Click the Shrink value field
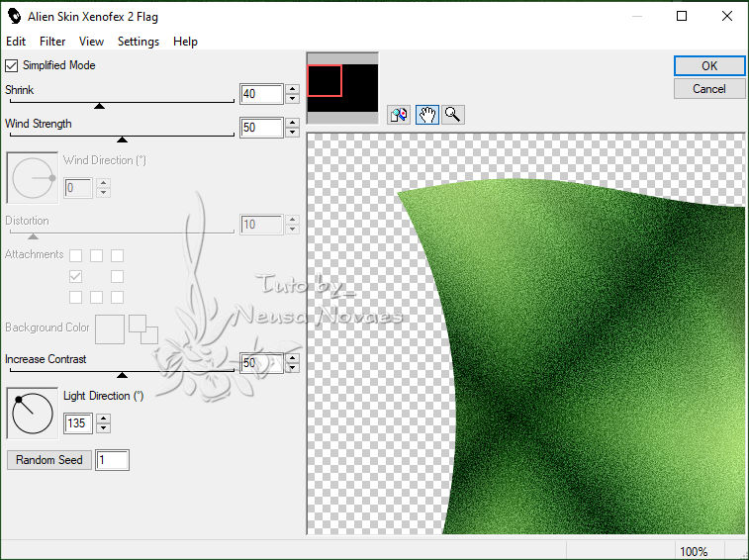Image resolution: width=749 pixels, height=560 pixels. [261, 94]
